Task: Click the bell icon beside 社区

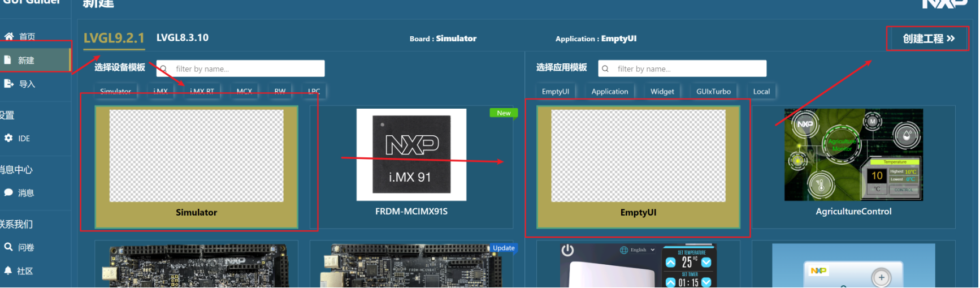Action: [8, 270]
